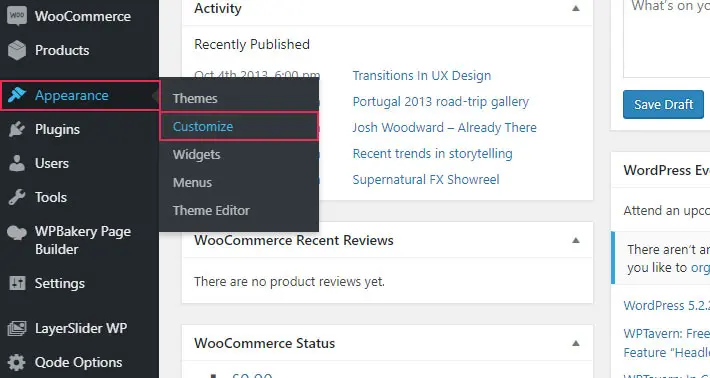This screenshot has height=378, width=710.
Task: Click the Appearance paintbrush icon
Action: 17,96
